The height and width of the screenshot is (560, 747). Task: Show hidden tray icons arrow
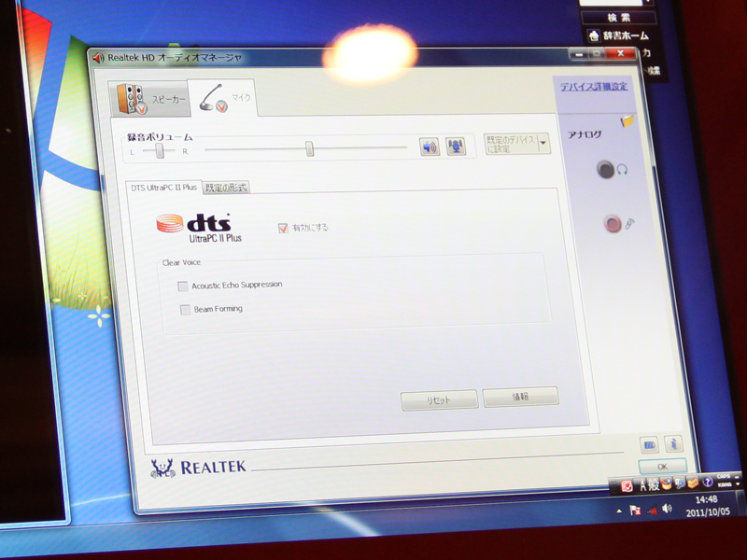pos(619,511)
